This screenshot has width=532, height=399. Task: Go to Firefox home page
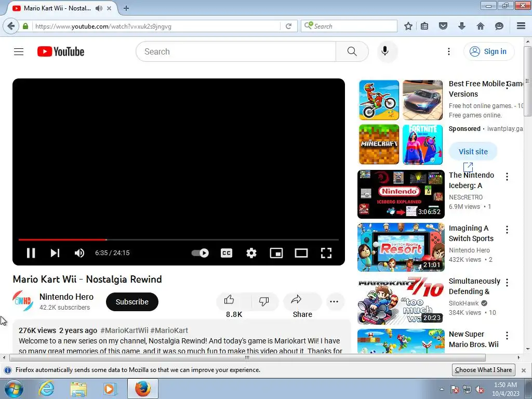point(481,26)
